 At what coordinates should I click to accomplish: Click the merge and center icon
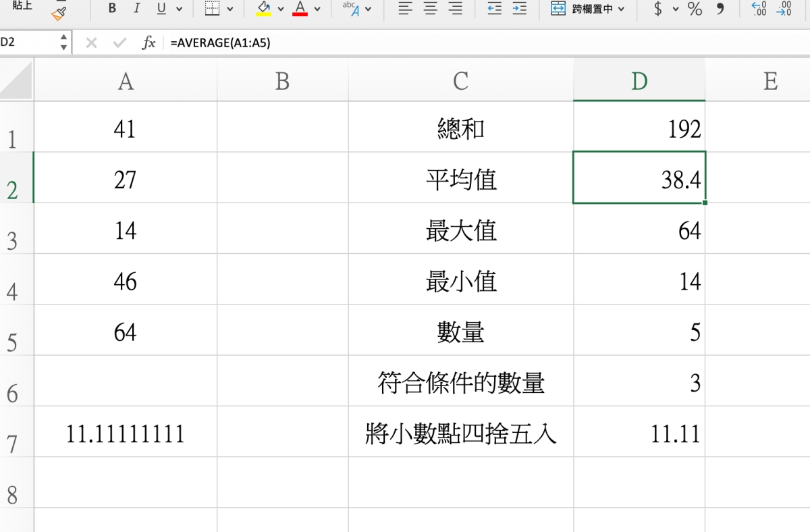coord(558,9)
